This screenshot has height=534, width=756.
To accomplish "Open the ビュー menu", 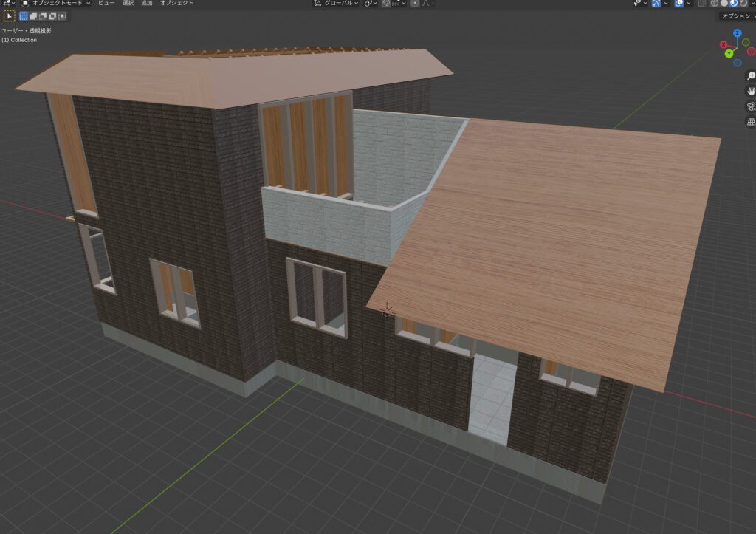I will coord(106,3).
